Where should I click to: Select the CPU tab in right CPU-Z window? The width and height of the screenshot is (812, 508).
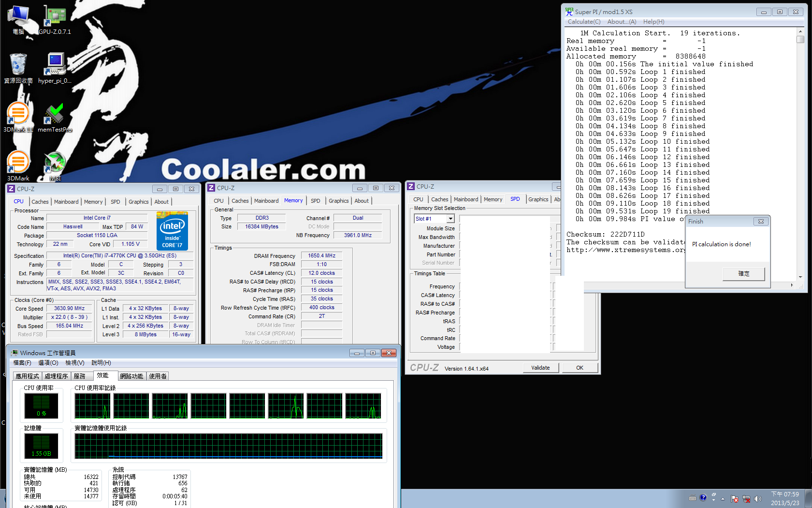pos(419,199)
